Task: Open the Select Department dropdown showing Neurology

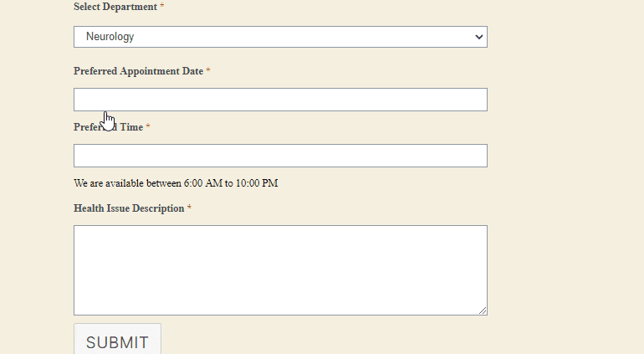Action: pyautogui.click(x=280, y=37)
